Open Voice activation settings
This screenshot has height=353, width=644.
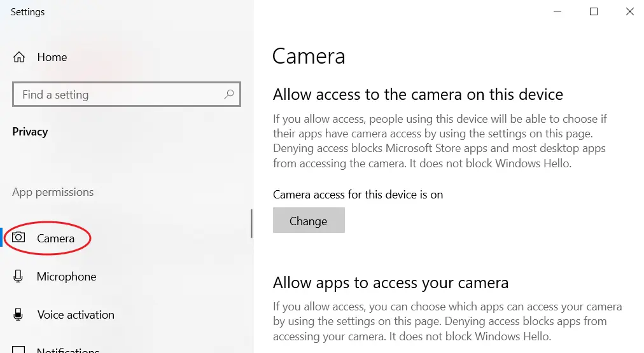[76, 315]
